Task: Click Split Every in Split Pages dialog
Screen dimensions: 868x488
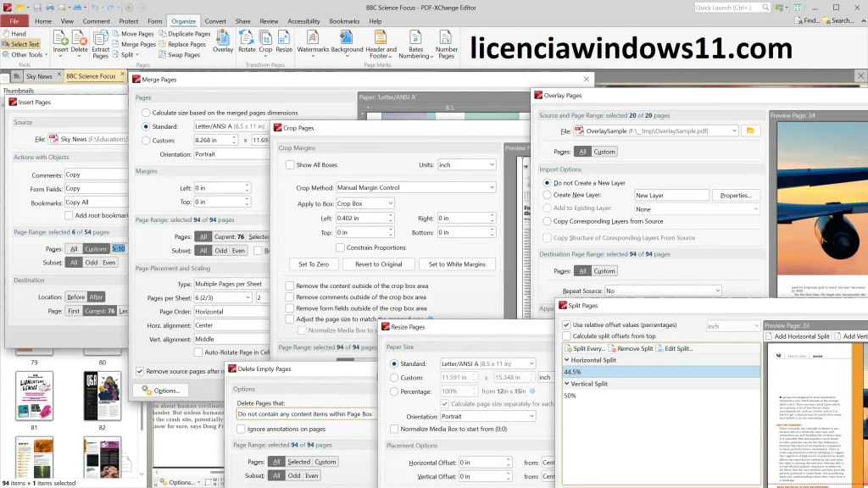Action: (x=585, y=348)
